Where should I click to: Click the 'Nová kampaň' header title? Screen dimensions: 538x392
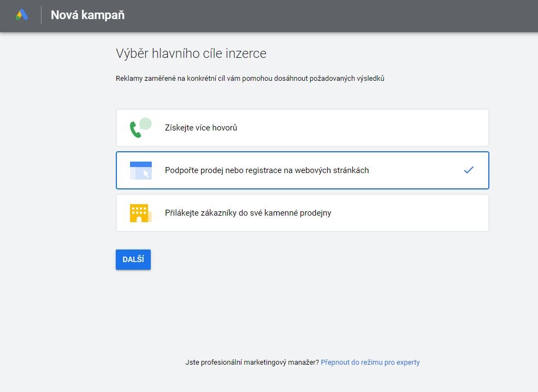tap(87, 15)
